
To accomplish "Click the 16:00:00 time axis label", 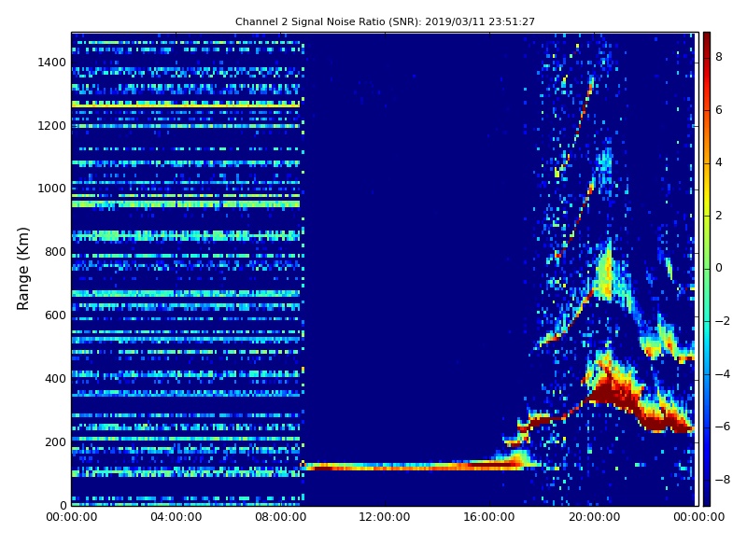I will click(489, 517).
